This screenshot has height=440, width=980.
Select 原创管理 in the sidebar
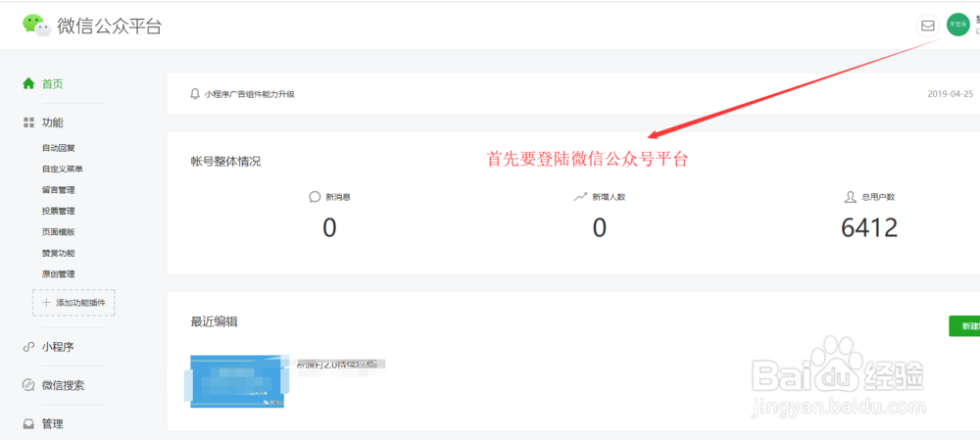[59, 273]
